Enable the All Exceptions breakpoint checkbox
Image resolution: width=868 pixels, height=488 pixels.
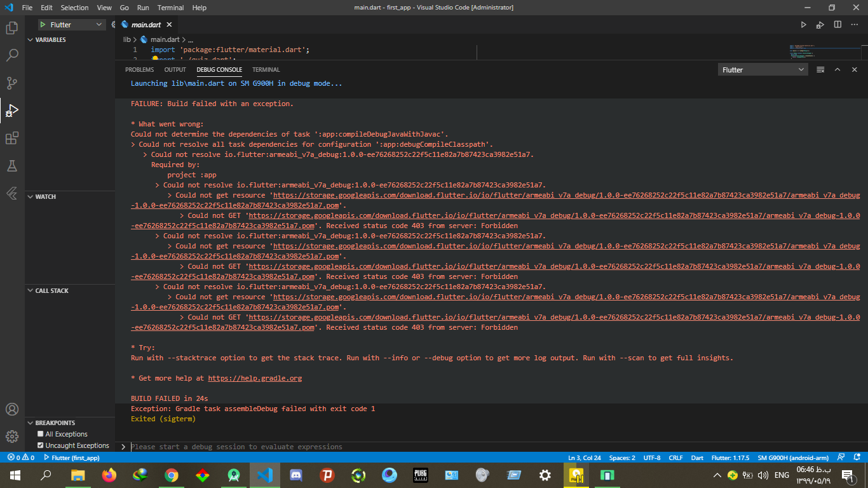coord(41,434)
